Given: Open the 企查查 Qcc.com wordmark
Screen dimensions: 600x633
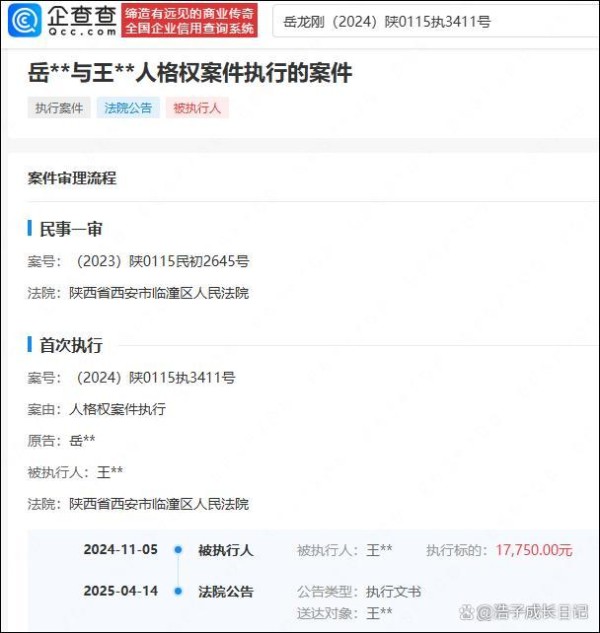Looking at the screenshot, I should [82, 20].
